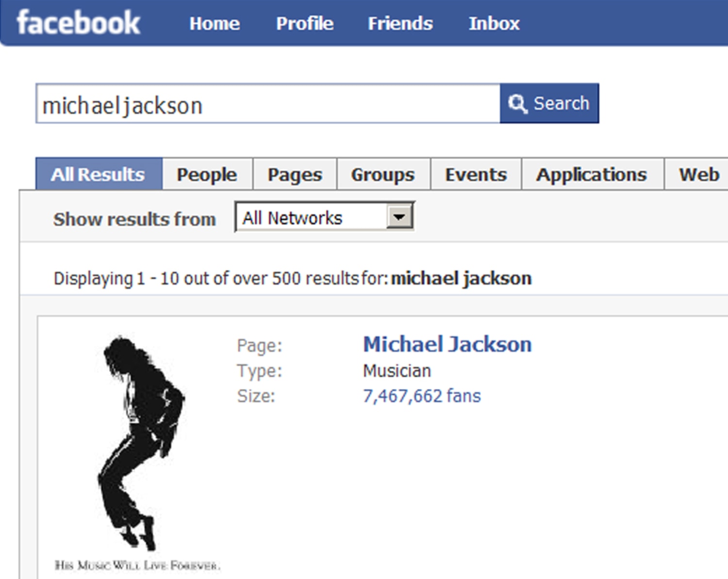Switch to the Web tab
The image size is (728, 579).
[x=699, y=174]
